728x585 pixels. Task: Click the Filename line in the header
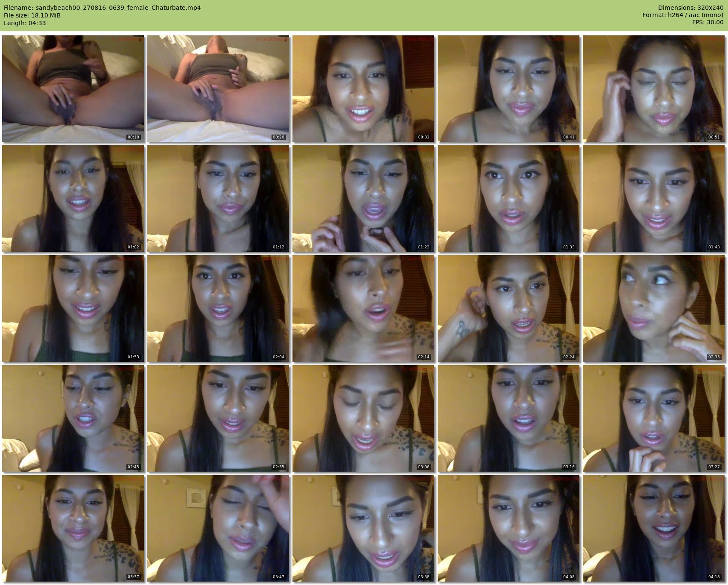[102, 8]
